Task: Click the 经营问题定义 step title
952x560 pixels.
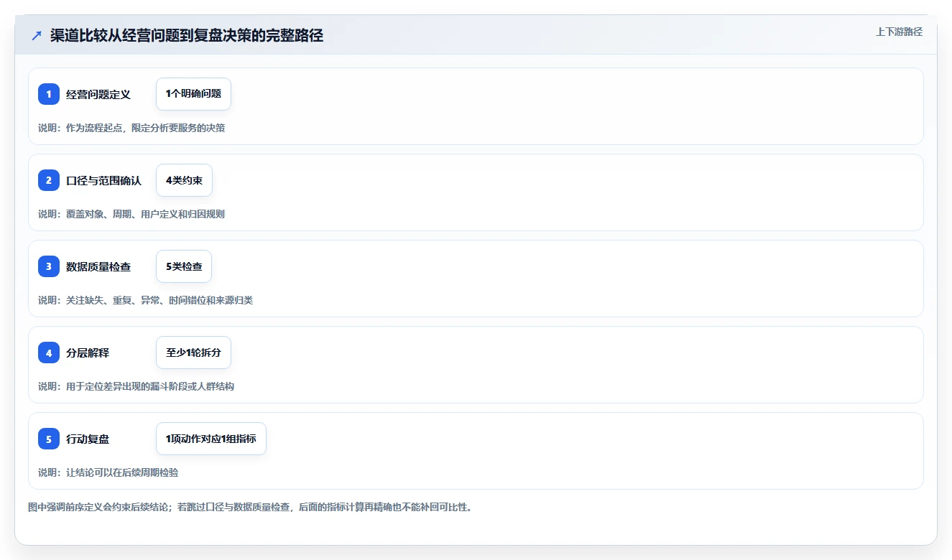Action: tap(98, 94)
